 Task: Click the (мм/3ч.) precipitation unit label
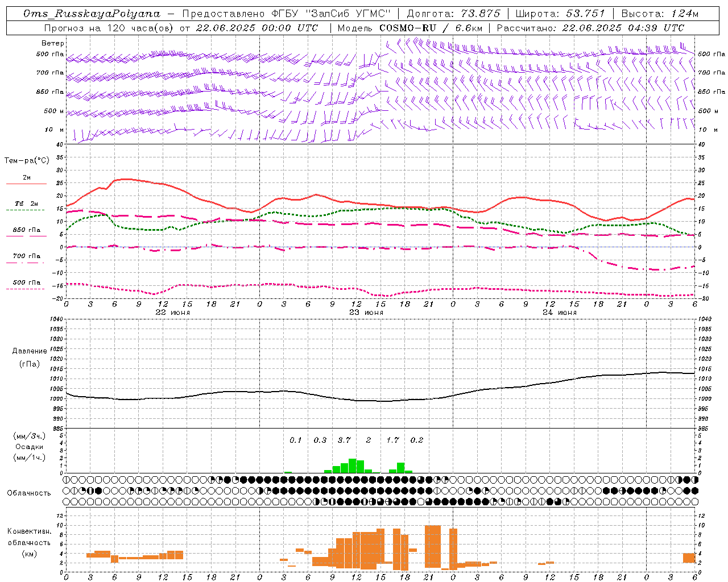tap(30, 436)
